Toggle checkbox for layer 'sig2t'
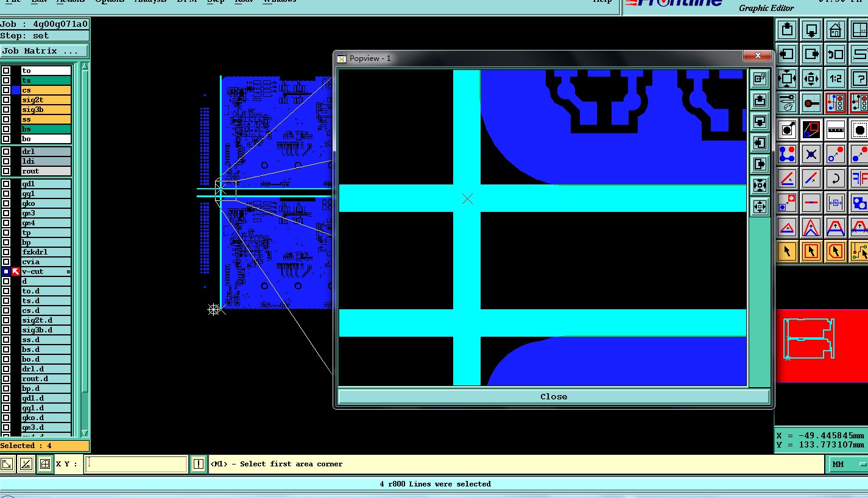 (x=6, y=100)
